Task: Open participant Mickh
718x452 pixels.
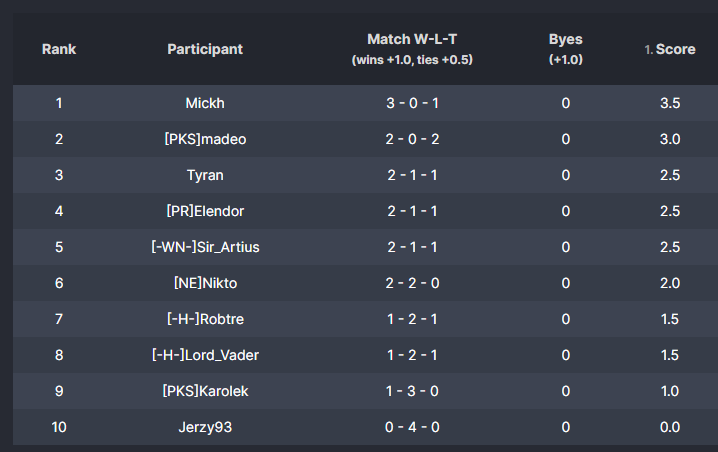Action: (x=205, y=103)
